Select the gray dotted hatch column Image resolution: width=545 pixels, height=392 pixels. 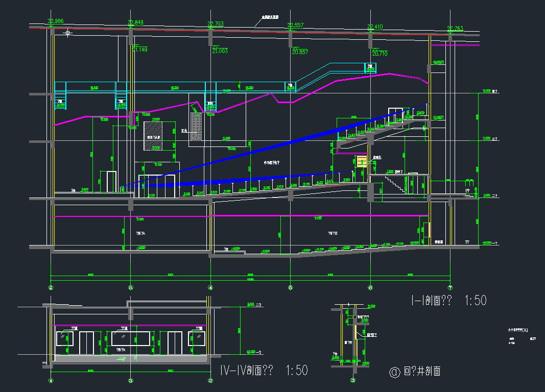(196, 126)
